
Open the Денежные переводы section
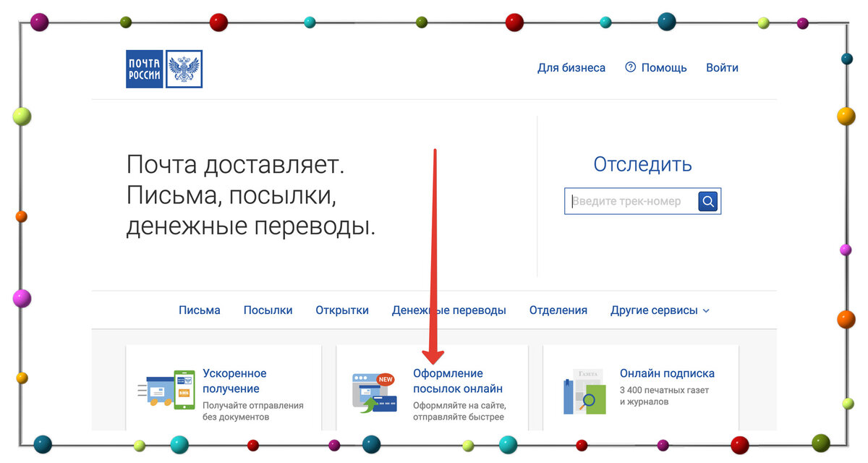point(449,310)
